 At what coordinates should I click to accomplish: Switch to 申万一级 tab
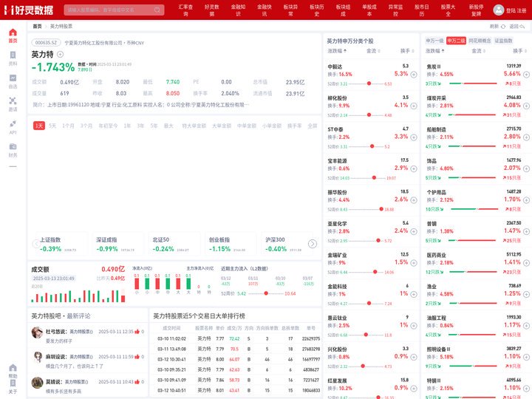[x=434, y=41]
